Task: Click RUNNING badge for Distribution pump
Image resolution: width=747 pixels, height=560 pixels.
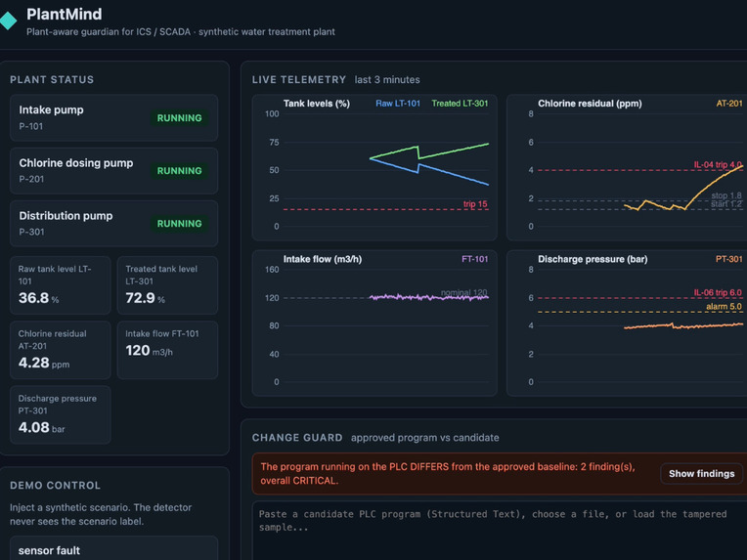Action: pos(179,224)
